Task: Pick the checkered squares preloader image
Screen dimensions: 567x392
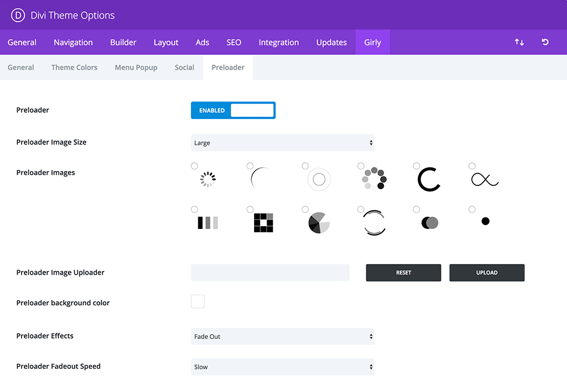Action: tap(263, 223)
